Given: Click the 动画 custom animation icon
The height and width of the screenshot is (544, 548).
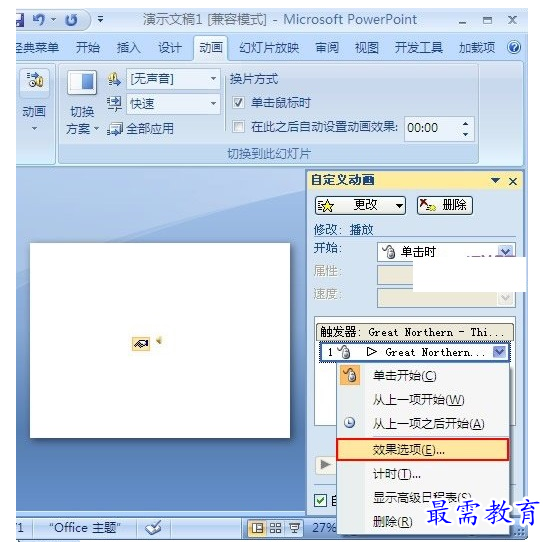Looking at the screenshot, I should click(34, 81).
